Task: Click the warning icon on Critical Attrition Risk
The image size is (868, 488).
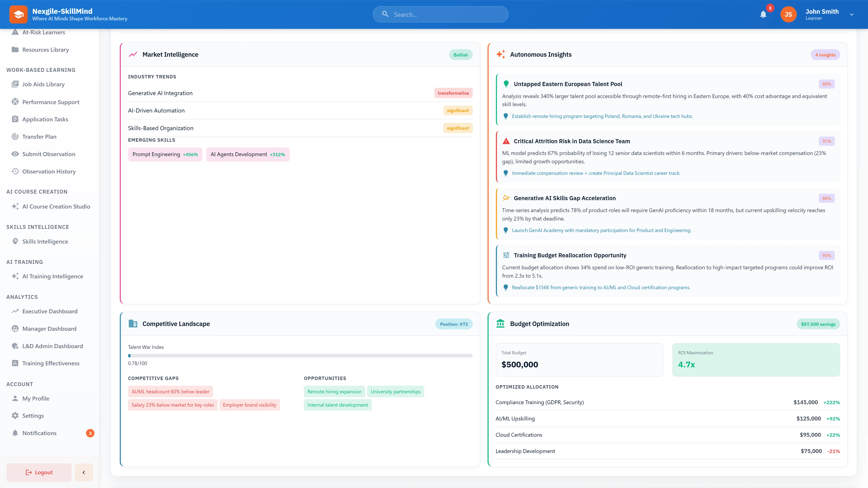Action: 506,141
